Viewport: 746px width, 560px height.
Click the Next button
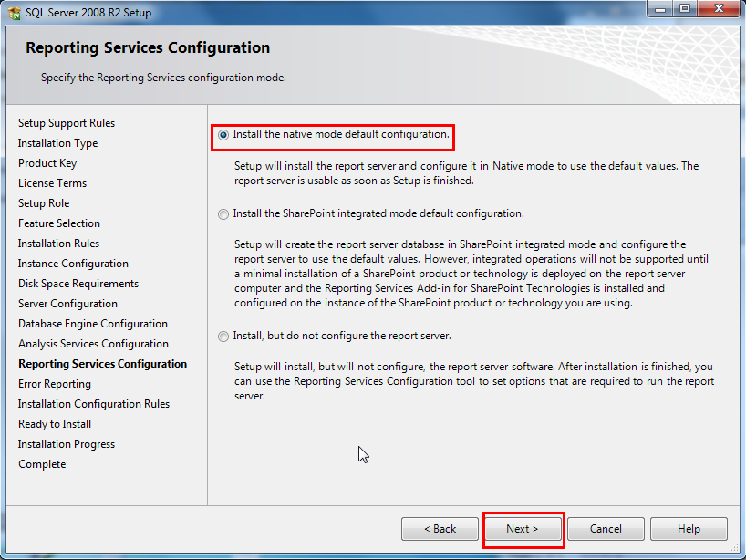point(523,529)
